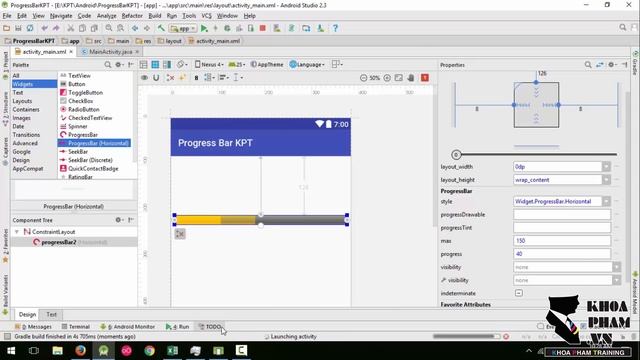This screenshot has width=640, height=360.
Task: Open Excel from the taskbar
Action: pos(172,351)
